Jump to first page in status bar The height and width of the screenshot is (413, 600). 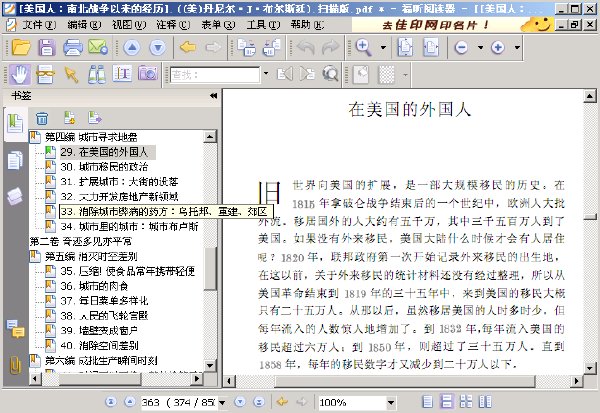coord(111,402)
